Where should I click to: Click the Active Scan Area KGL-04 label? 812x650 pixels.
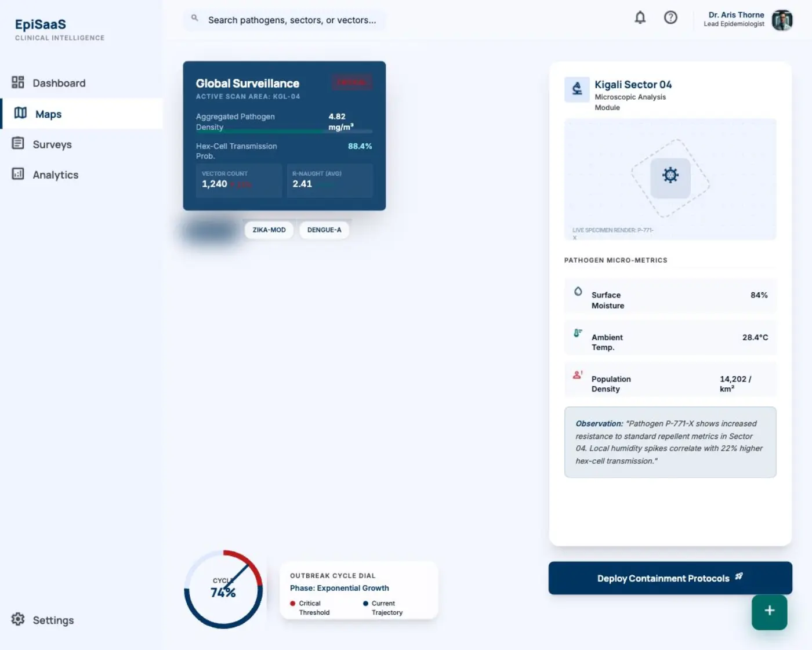(x=248, y=96)
